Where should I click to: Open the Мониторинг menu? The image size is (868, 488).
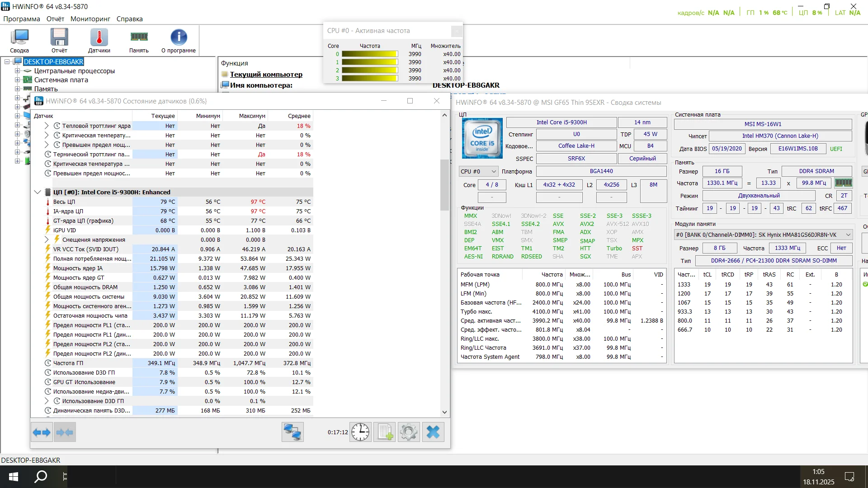pos(90,19)
